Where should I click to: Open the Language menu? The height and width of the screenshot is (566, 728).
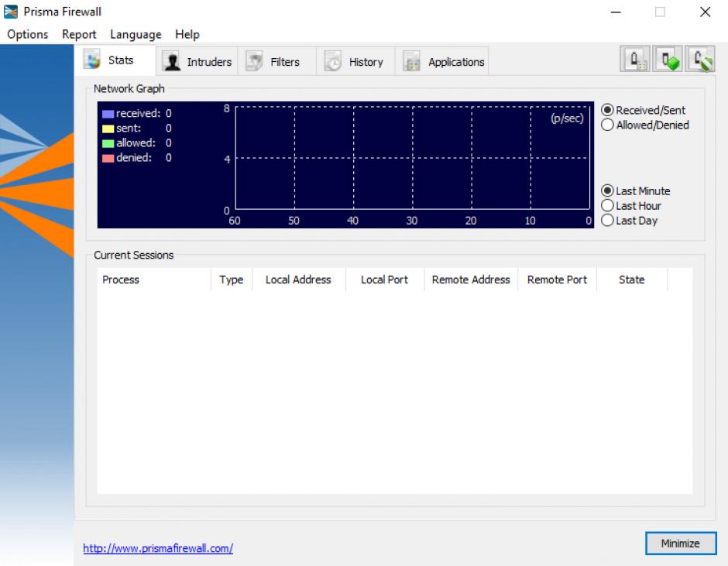[x=136, y=34]
